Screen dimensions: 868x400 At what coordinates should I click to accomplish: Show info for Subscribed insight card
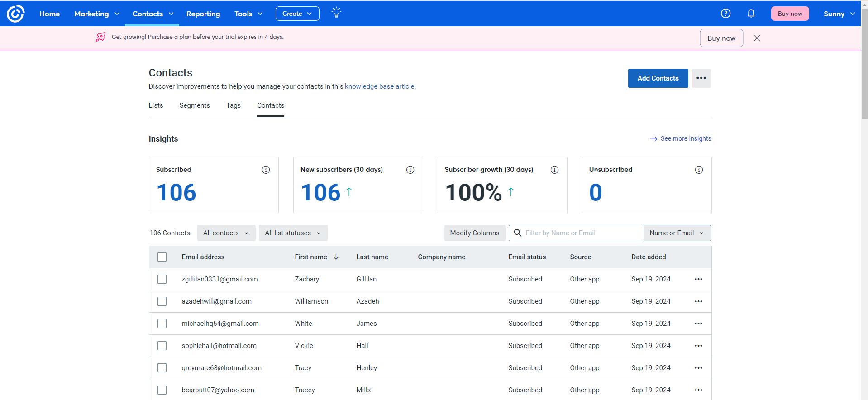tap(266, 170)
